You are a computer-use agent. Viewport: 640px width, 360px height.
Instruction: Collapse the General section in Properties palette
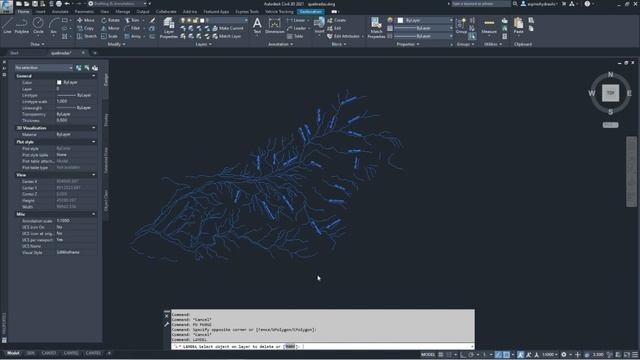pyautogui.click(x=93, y=76)
